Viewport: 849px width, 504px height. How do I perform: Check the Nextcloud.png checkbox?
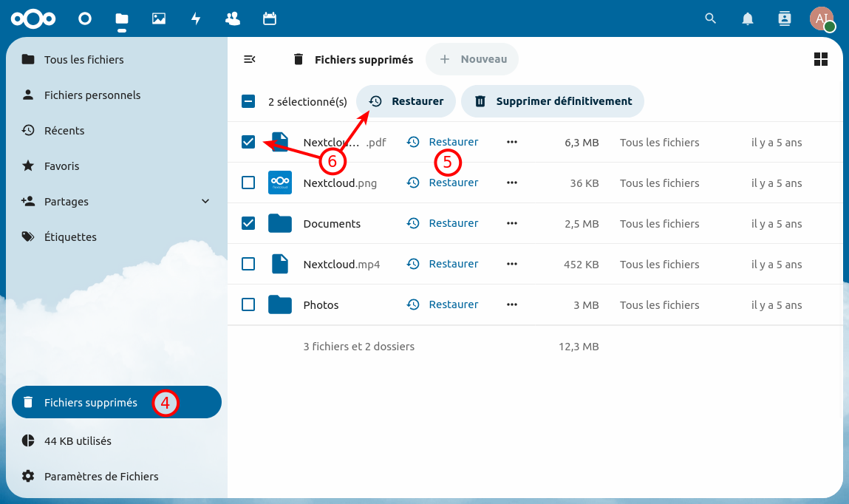click(248, 182)
